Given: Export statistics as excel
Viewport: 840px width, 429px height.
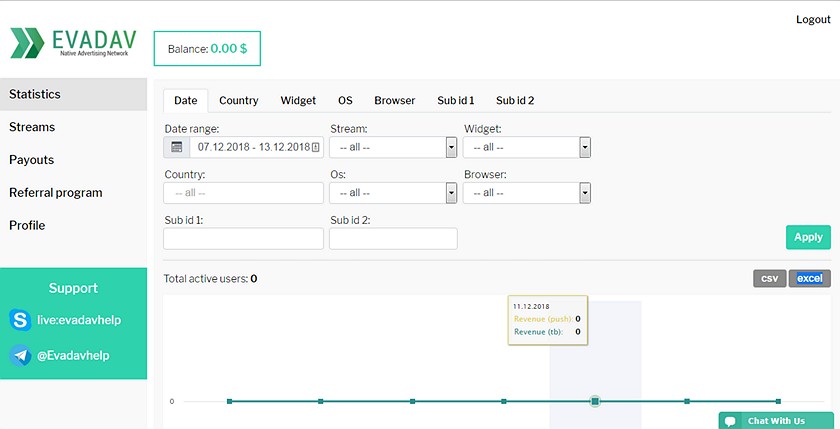Looking at the screenshot, I should 809,279.
